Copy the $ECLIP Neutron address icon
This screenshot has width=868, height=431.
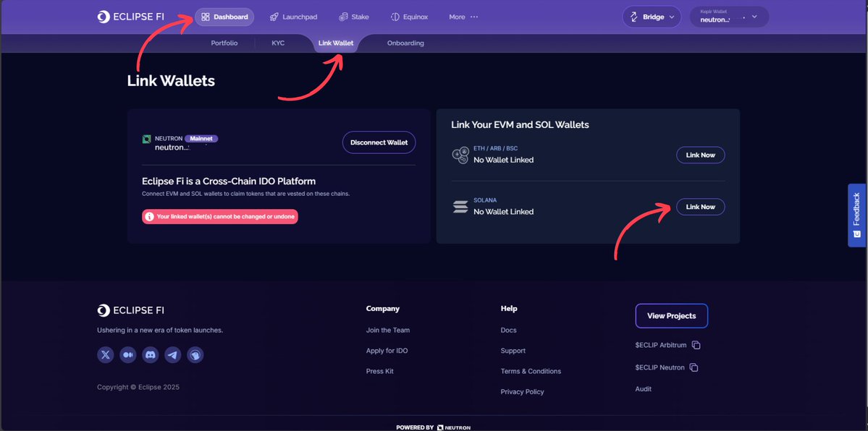click(694, 367)
